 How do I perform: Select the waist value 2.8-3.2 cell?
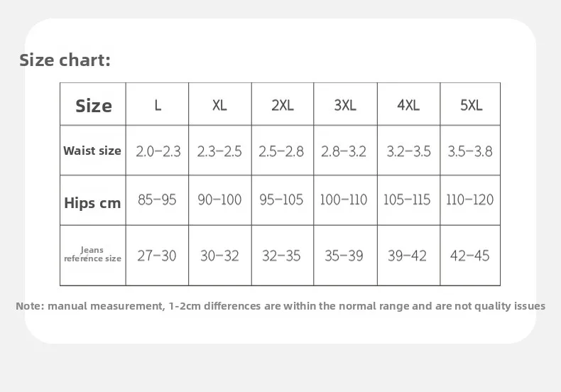(345, 151)
